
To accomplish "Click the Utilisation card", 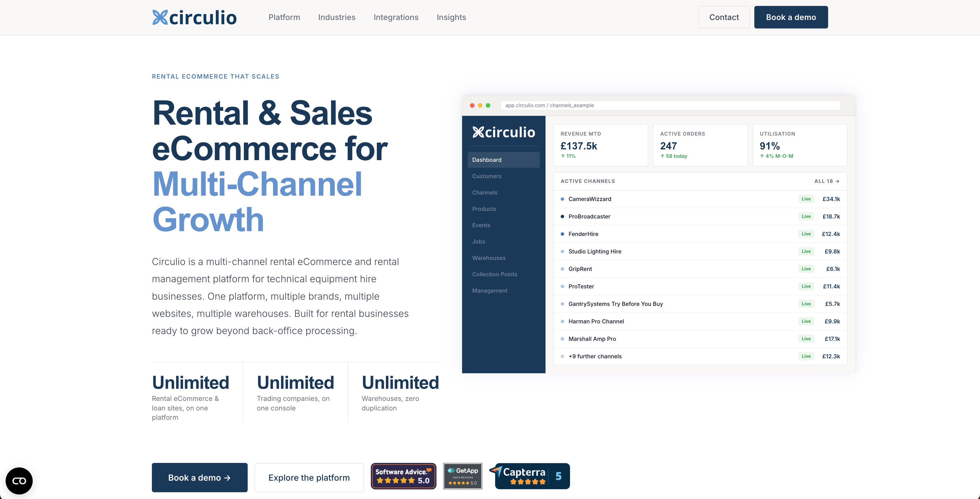I will tap(800, 145).
